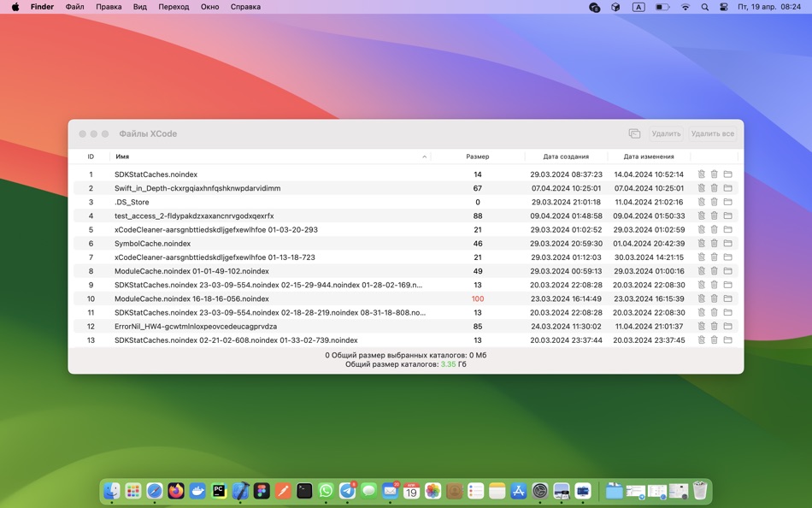Open the App Store from the Dock
The height and width of the screenshot is (508, 812).
tap(518, 490)
